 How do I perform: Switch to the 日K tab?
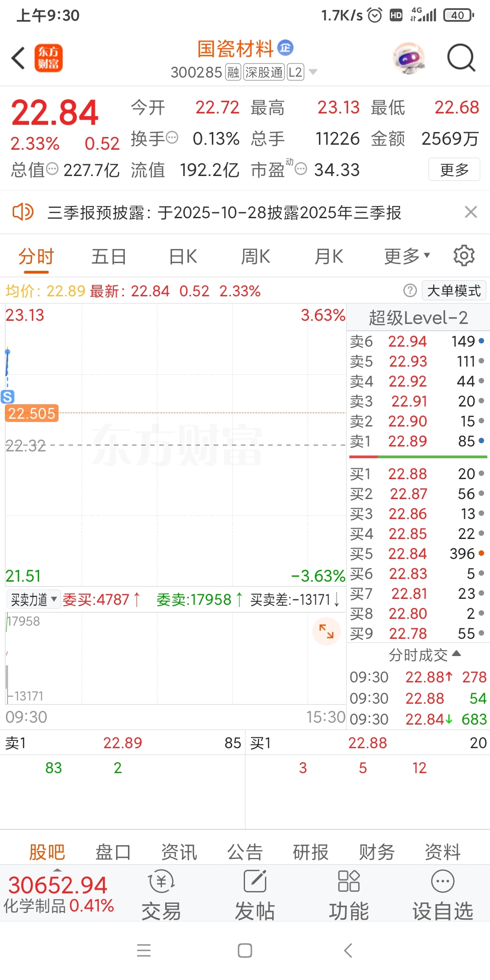pyautogui.click(x=183, y=256)
